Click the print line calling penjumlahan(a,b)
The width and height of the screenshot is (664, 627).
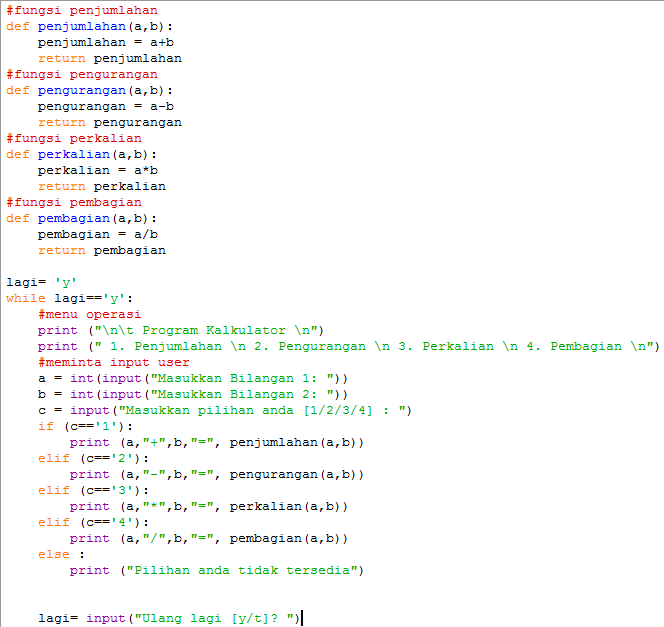[217, 443]
